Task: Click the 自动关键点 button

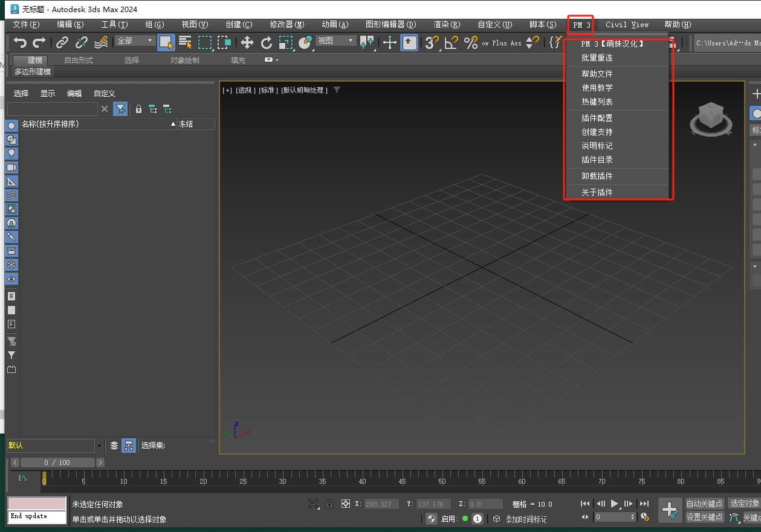Action: coord(705,504)
